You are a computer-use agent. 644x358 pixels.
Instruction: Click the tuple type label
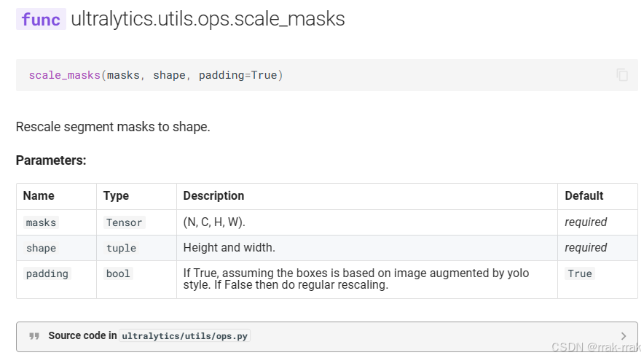point(121,248)
